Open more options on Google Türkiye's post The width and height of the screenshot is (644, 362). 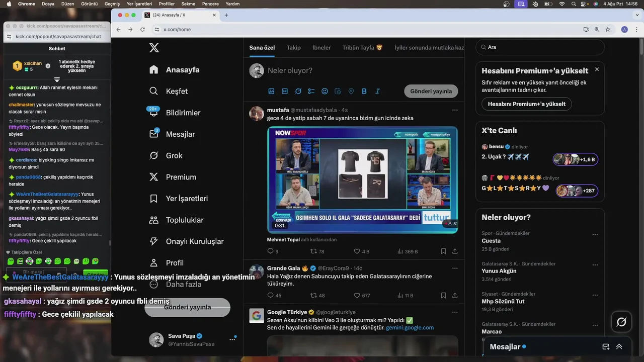pyautogui.click(x=455, y=312)
